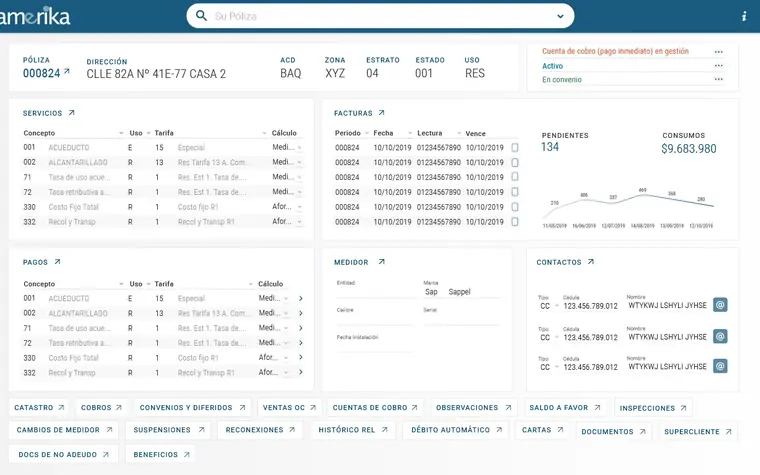Image resolution: width=760 pixels, height=475 pixels.
Task: Open Cuentas de Cobro section
Action: tap(375, 408)
